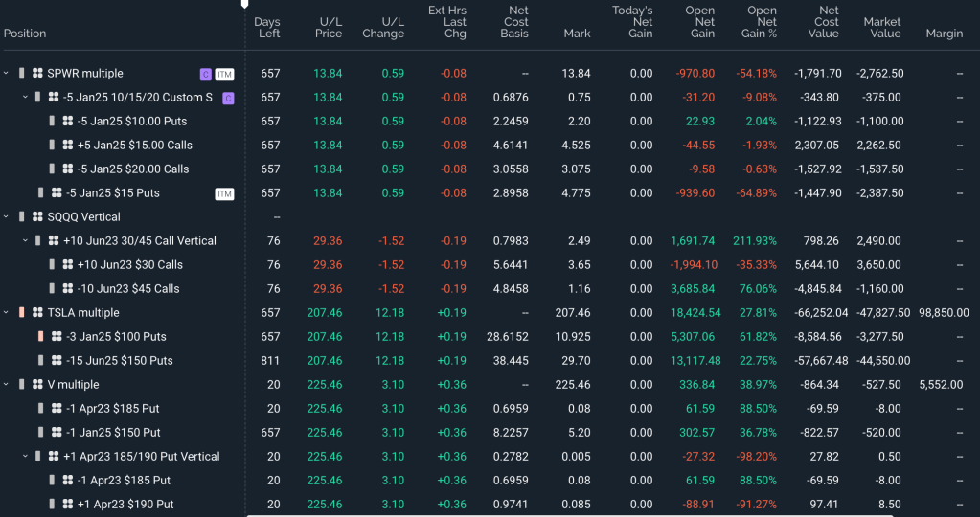
Task: Click the purple C badge on Custom S row
Action: point(228,98)
